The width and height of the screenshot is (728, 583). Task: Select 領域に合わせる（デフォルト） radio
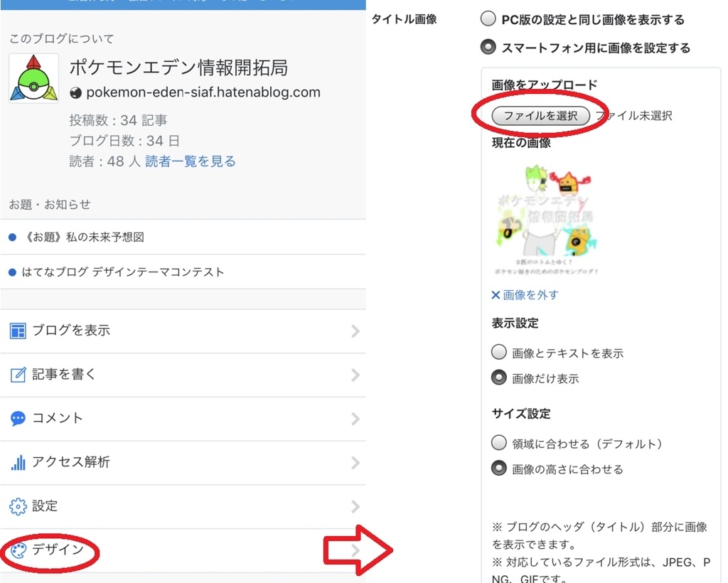498,442
